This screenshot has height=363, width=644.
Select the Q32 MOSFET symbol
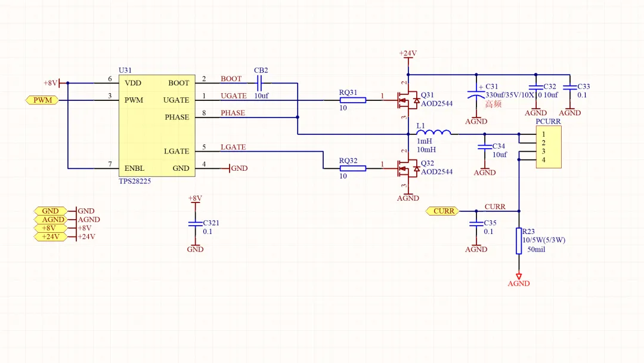(408, 168)
